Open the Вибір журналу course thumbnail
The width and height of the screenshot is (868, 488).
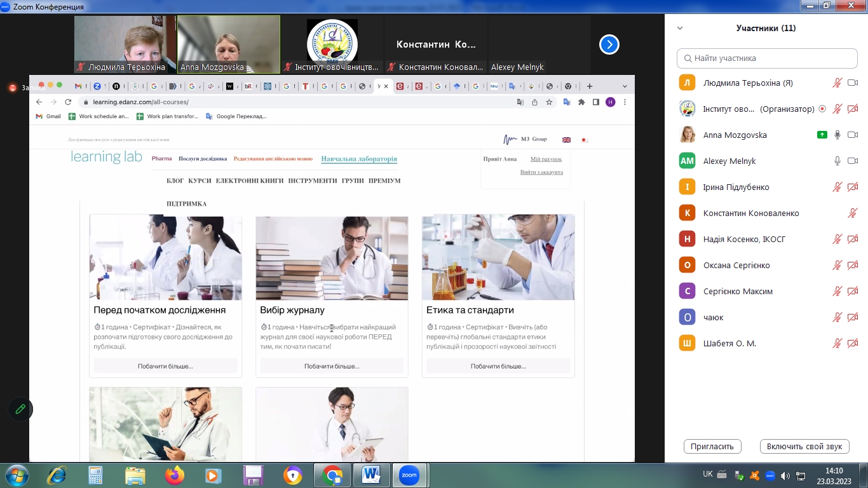tap(332, 257)
